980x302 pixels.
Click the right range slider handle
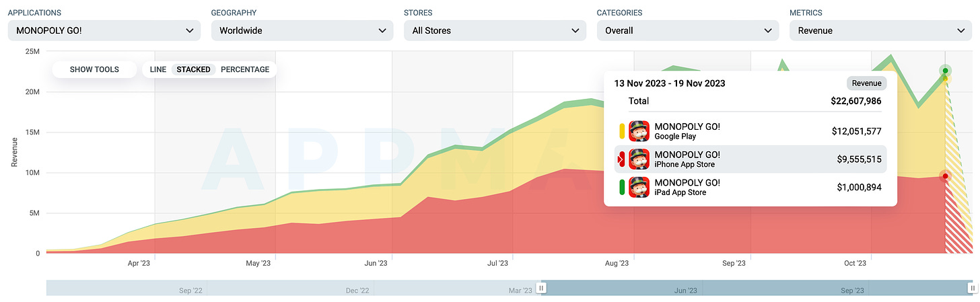[970, 288]
